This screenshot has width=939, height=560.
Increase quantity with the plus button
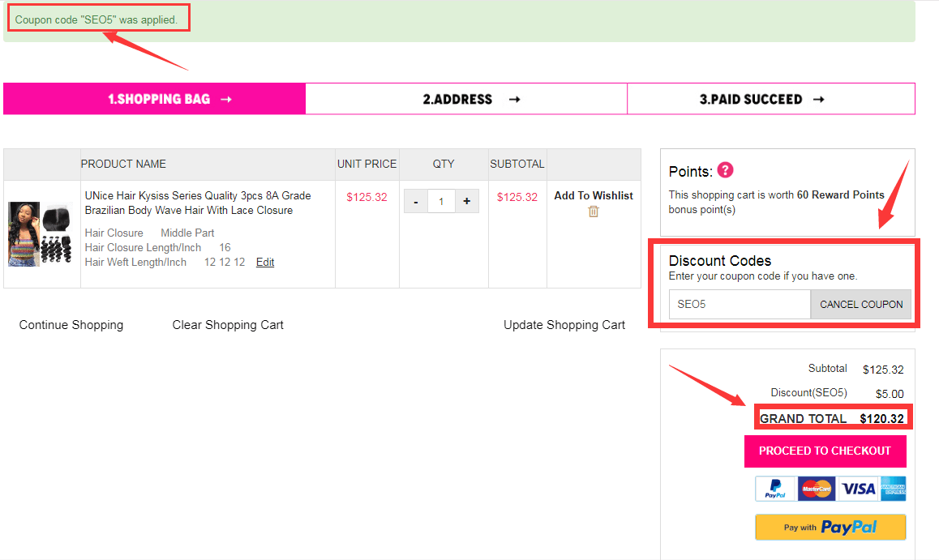(467, 202)
